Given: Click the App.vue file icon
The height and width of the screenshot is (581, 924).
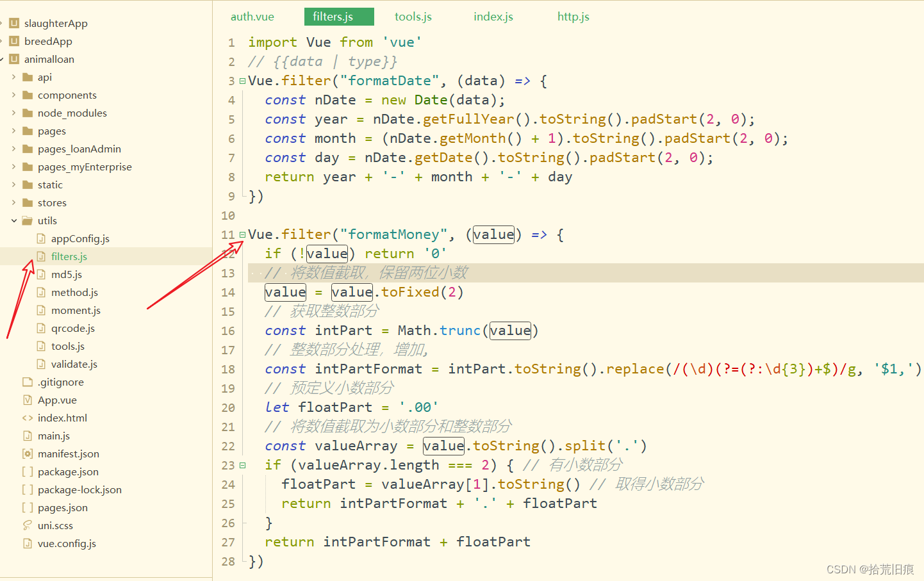Looking at the screenshot, I should point(28,400).
